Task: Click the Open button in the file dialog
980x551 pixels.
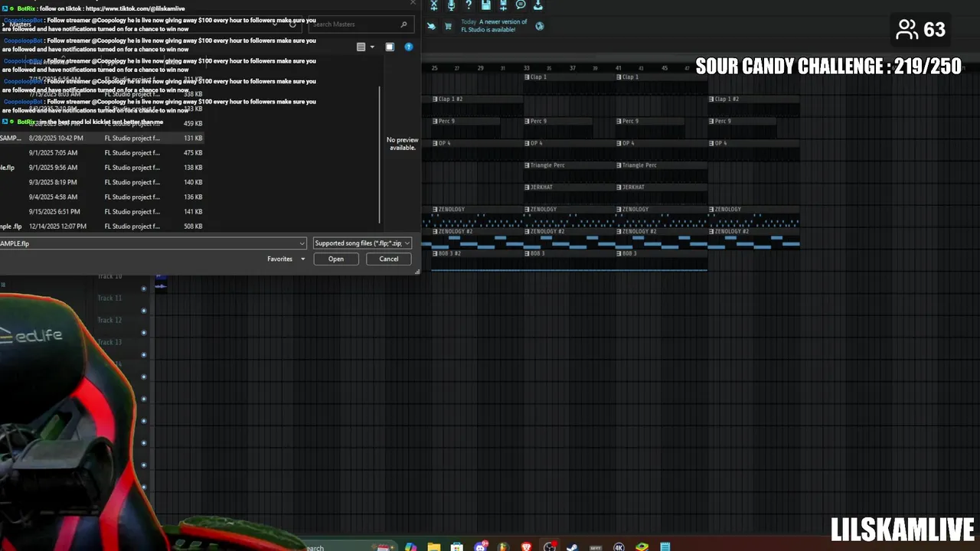Action: [336, 259]
